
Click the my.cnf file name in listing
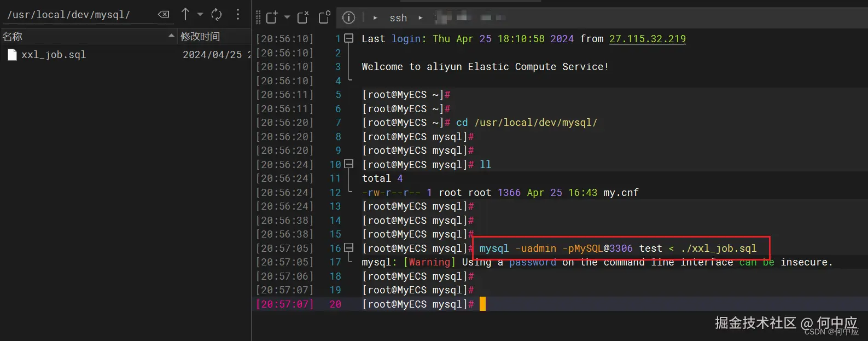point(621,193)
